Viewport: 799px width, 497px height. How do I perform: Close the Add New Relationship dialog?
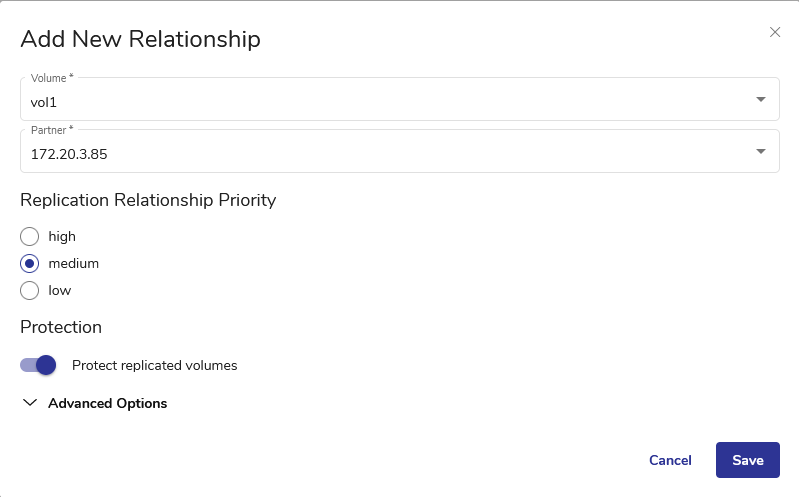pyautogui.click(x=775, y=32)
